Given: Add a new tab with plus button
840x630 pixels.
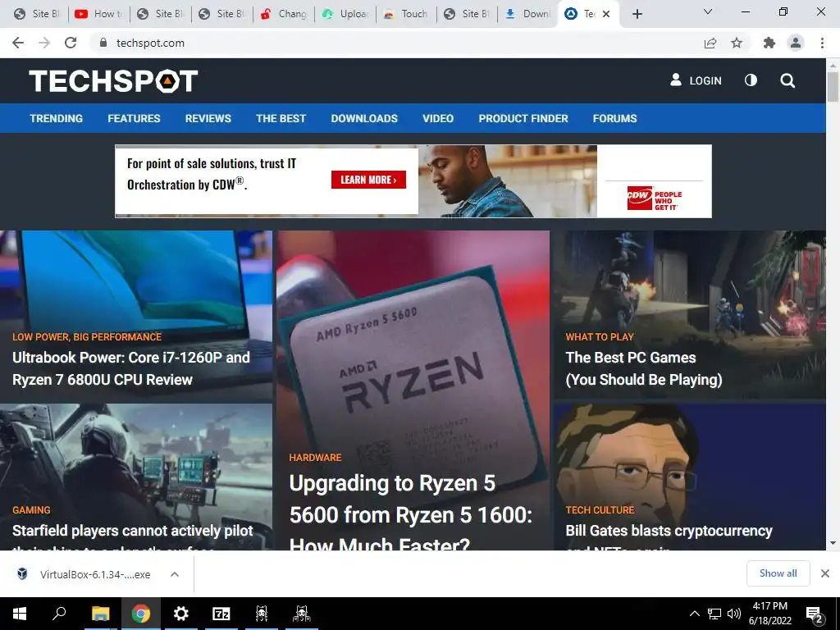Looking at the screenshot, I should [x=637, y=14].
